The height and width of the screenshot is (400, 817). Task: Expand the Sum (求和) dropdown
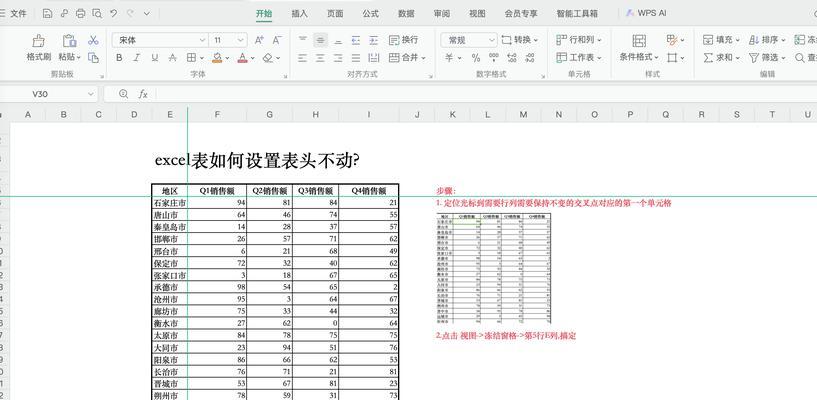pyautogui.click(x=738, y=58)
